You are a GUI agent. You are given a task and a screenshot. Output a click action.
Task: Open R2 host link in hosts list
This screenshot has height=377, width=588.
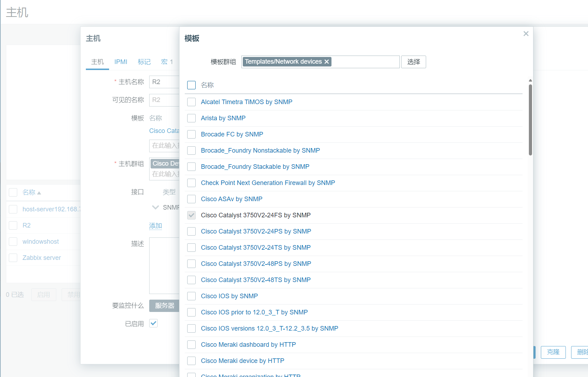[x=26, y=225]
